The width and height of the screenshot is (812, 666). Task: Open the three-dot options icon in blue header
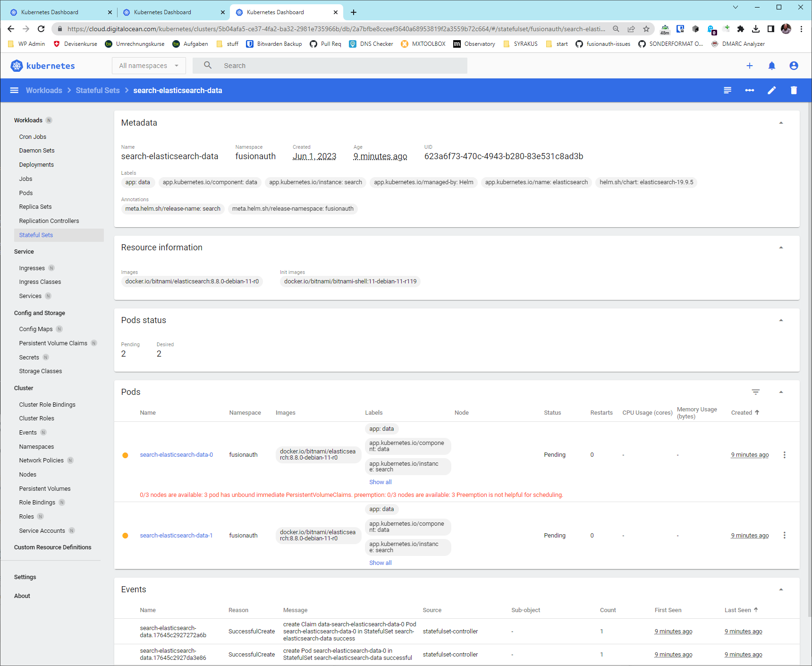[749, 90]
